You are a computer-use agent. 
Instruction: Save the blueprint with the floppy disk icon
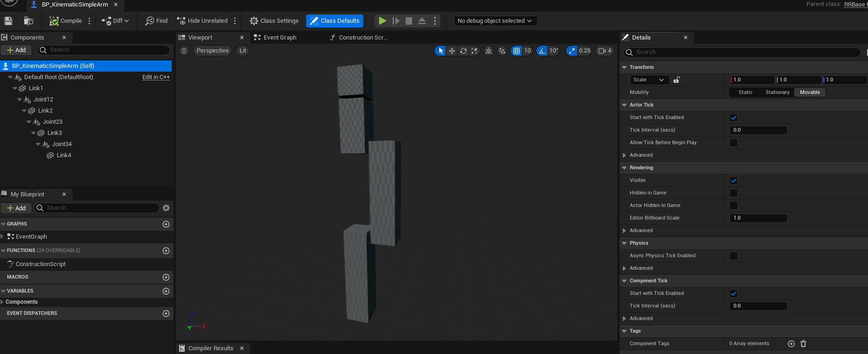8,21
